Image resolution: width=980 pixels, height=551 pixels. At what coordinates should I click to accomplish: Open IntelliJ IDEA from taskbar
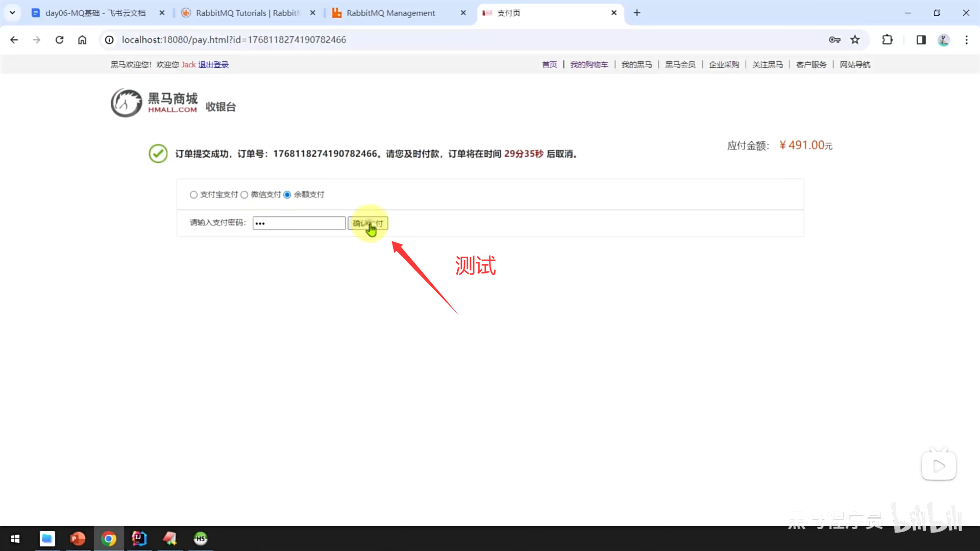(139, 539)
